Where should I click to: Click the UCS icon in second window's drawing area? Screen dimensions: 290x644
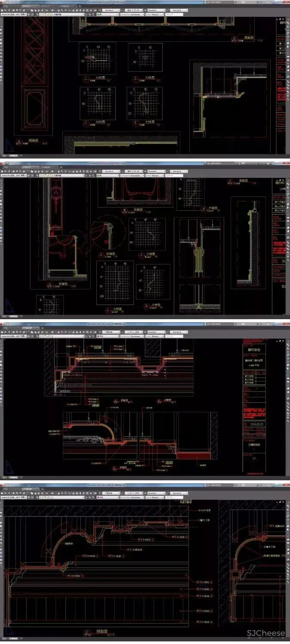click(x=9, y=306)
